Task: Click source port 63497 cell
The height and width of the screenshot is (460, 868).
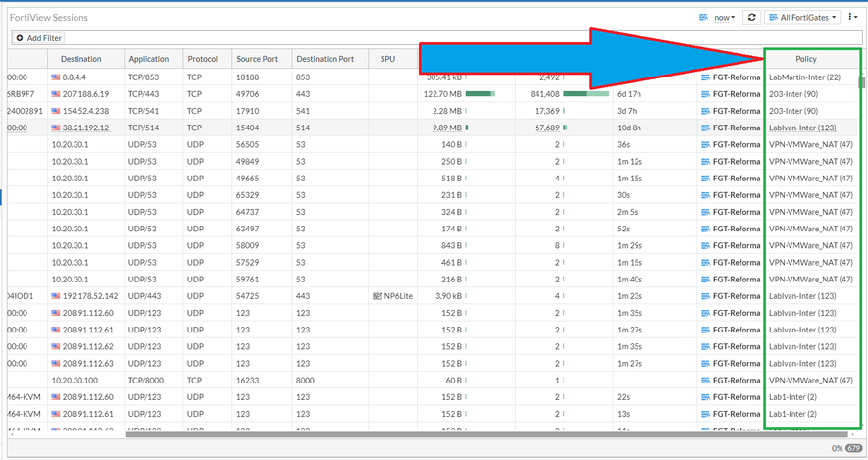Action: [247, 229]
